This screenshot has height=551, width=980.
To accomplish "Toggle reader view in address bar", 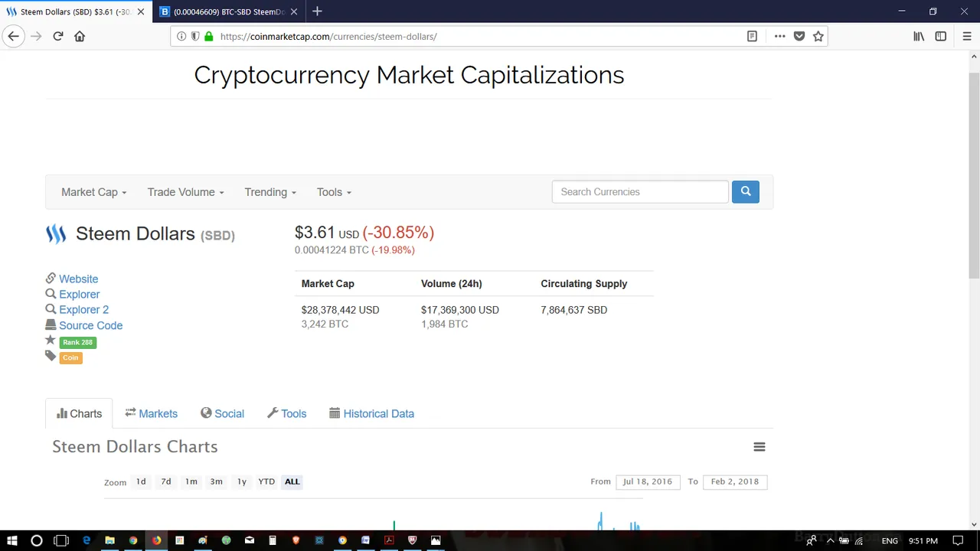I will click(752, 36).
